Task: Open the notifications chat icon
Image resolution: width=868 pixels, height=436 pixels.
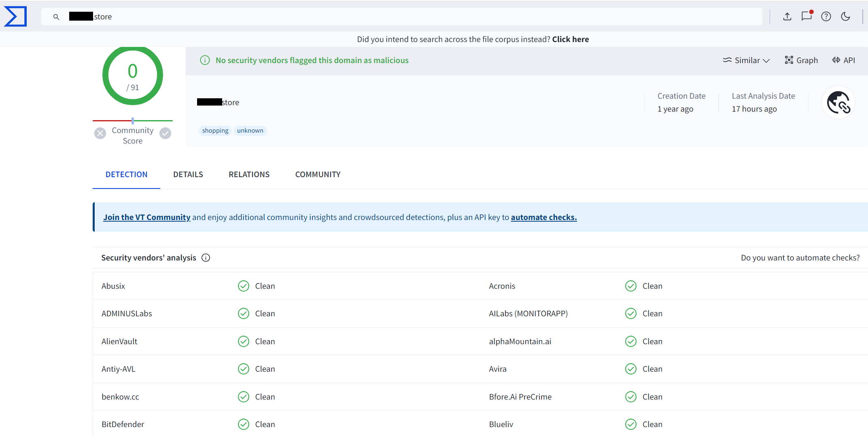Action: [x=806, y=16]
